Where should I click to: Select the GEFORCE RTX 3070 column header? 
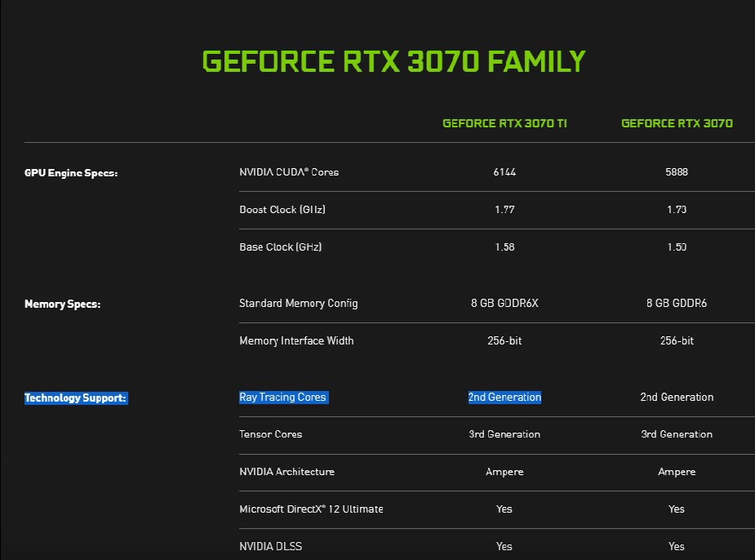pos(677,123)
